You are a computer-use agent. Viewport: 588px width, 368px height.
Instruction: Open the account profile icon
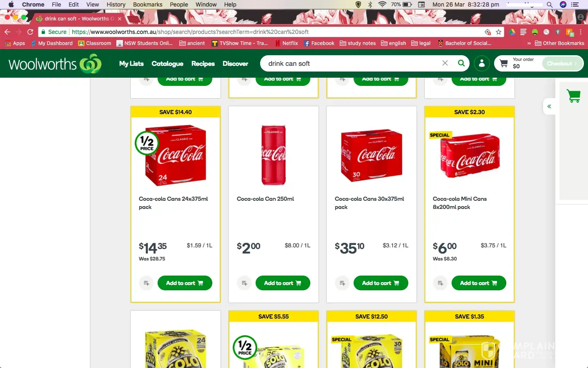(x=482, y=63)
